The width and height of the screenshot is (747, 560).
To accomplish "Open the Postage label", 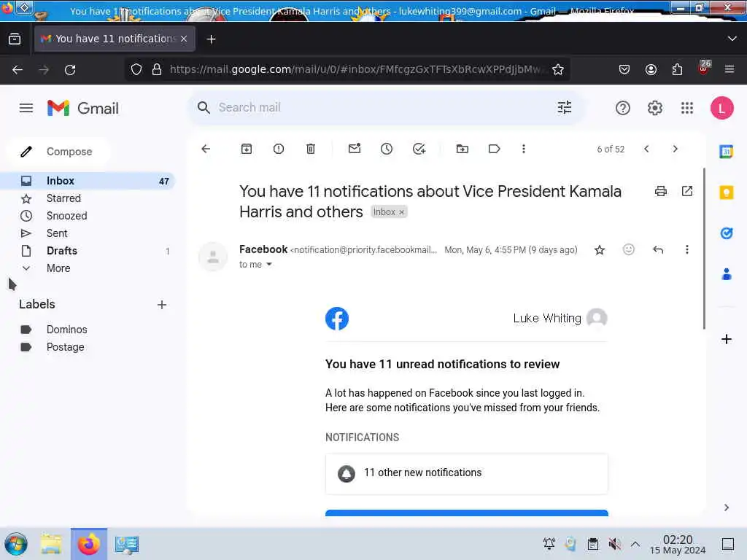I will coord(65,347).
